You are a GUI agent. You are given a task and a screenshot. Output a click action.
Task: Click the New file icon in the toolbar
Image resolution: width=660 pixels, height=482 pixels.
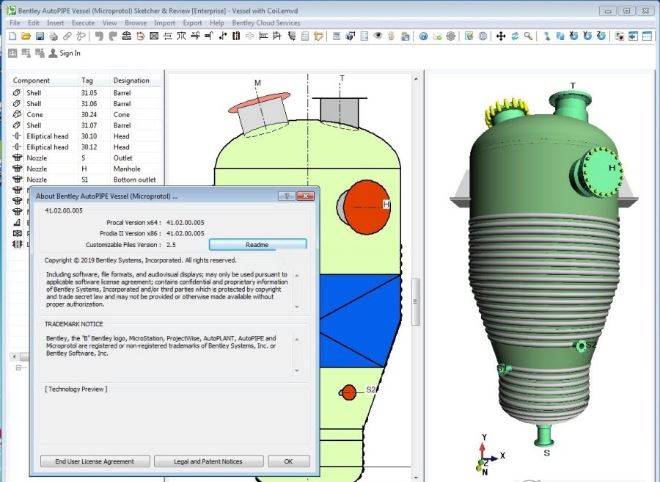point(13,36)
